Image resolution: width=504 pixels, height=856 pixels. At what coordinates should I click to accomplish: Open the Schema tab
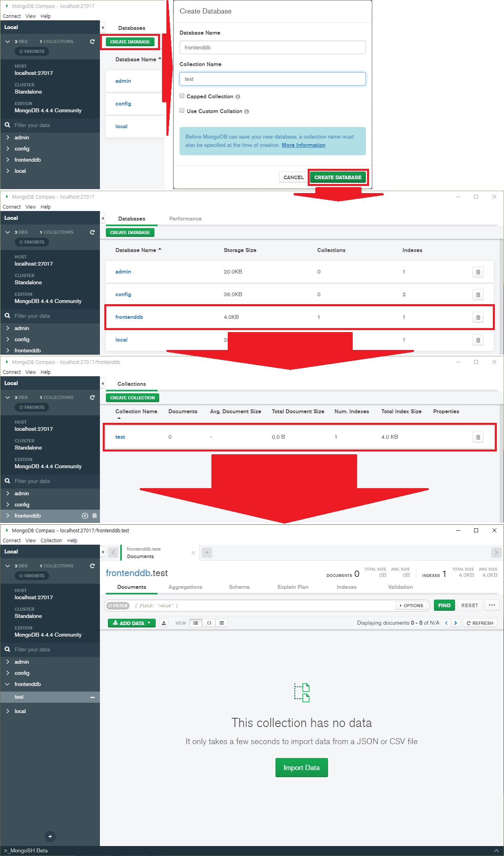click(239, 587)
